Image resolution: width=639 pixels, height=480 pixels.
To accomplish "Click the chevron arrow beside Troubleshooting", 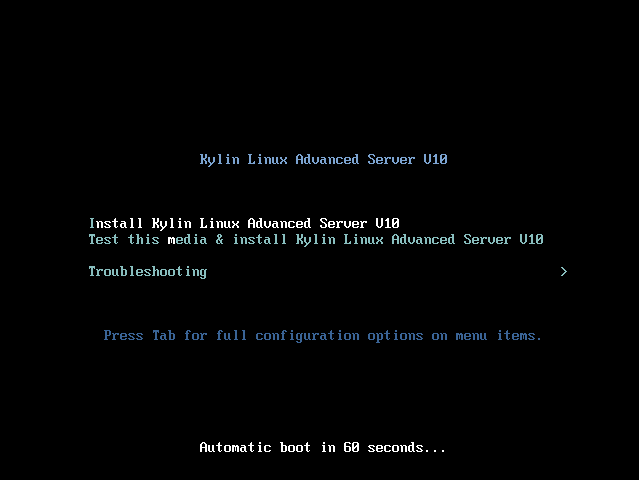I will (564, 271).
